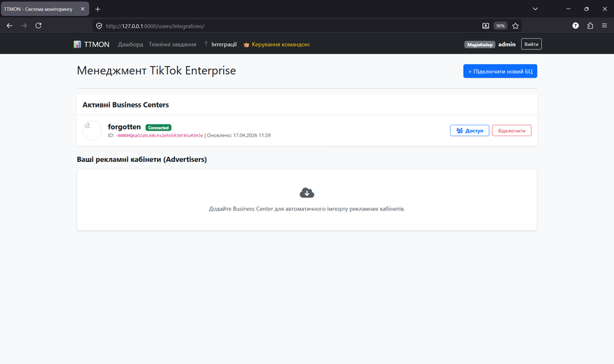The height and width of the screenshot is (364, 614).
Task: Click the Вийти logout button
Action: pyautogui.click(x=531, y=44)
